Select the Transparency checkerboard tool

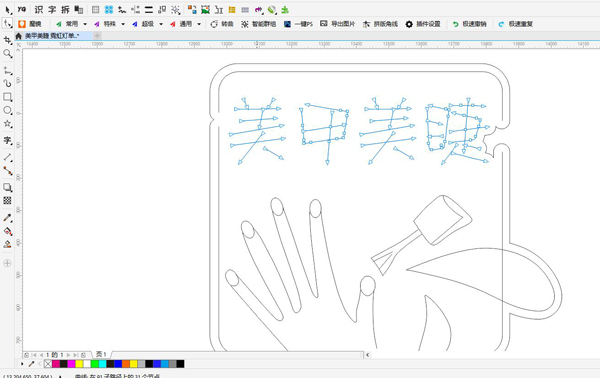point(7,200)
